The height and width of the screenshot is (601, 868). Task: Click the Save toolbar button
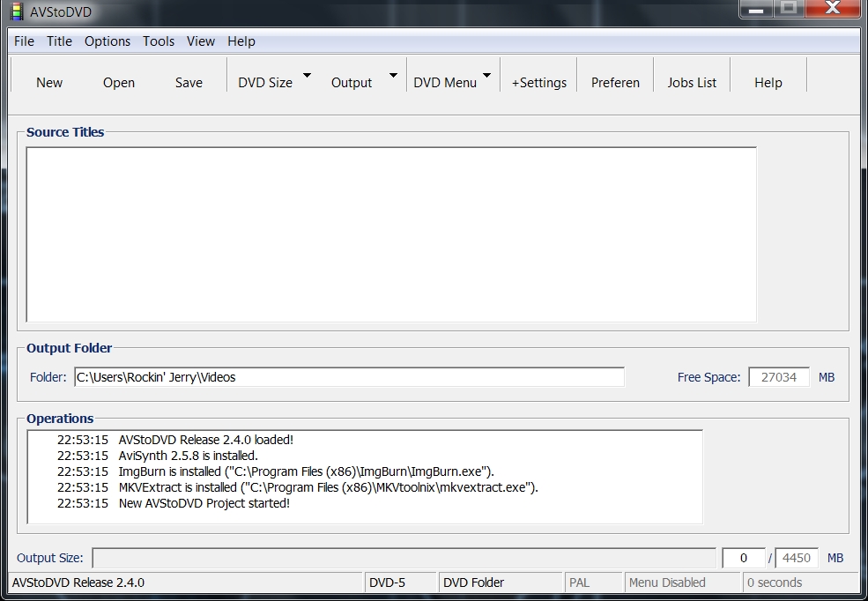click(x=189, y=83)
